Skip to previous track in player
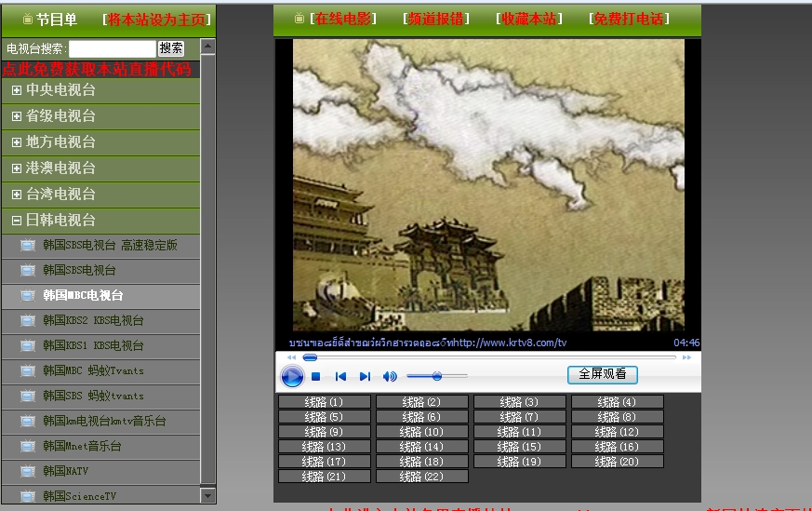The width and height of the screenshot is (812, 511). [340, 377]
